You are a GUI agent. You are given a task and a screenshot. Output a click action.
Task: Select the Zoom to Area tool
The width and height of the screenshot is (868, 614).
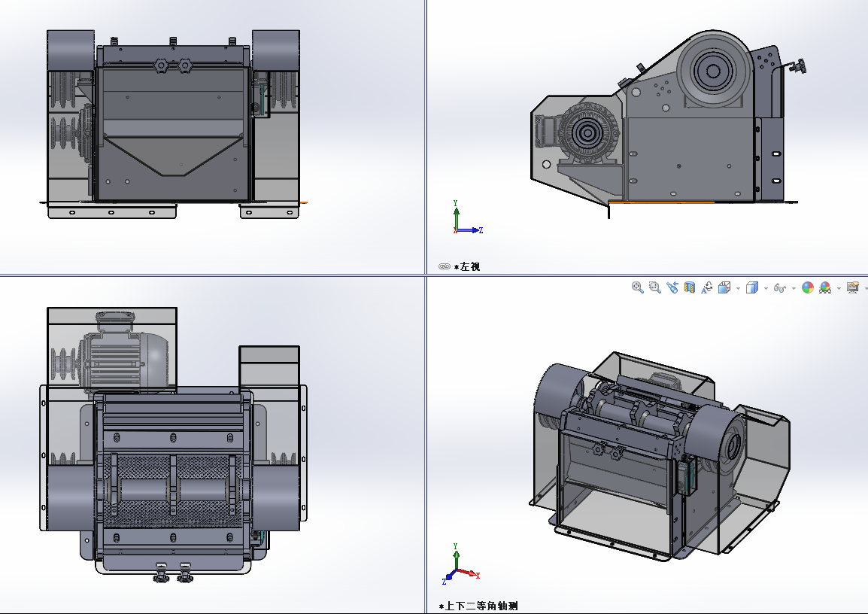[654, 287]
